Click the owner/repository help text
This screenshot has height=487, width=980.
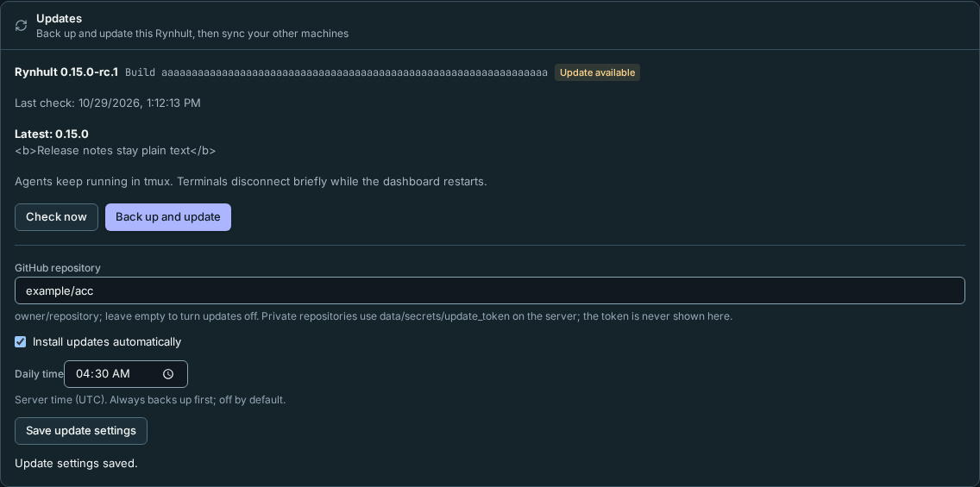click(x=374, y=316)
